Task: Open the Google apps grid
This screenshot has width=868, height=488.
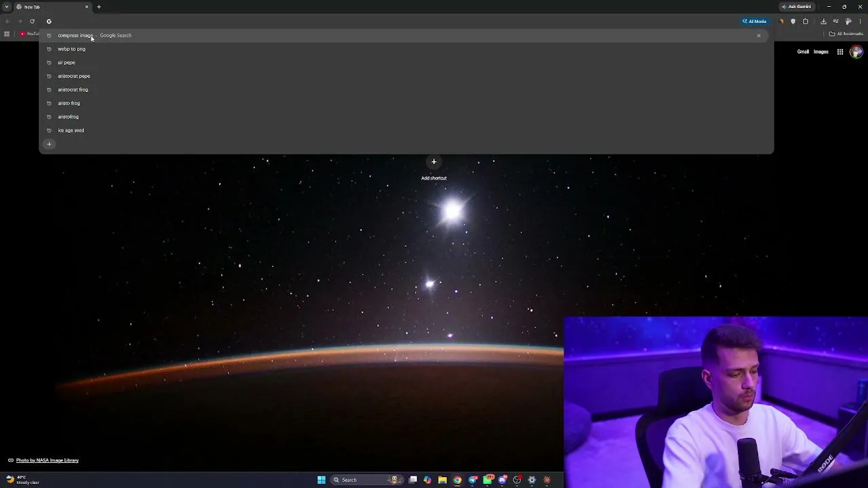Action: coord(840,52)
